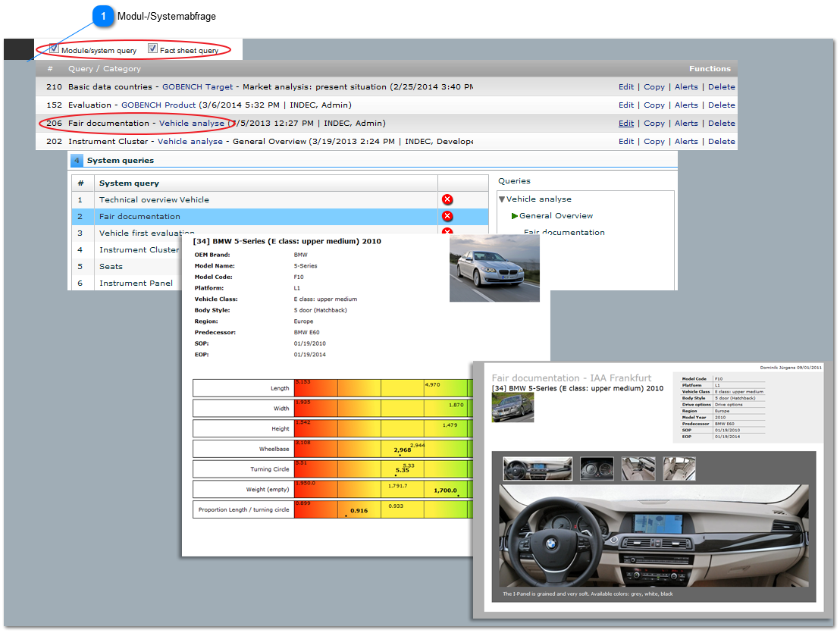The height and width of the screenshot is (633, 840).
Task: Select the Seats system query row
Action: point(127,266)
